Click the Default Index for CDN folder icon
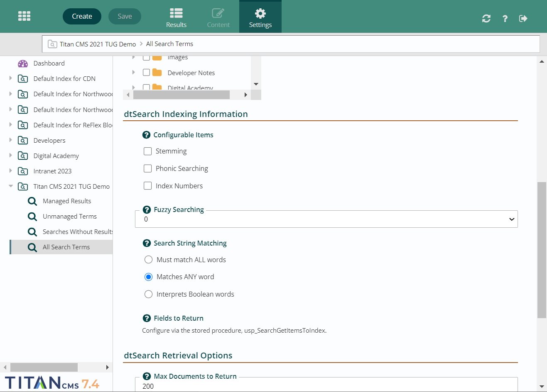 click(23, 79)
